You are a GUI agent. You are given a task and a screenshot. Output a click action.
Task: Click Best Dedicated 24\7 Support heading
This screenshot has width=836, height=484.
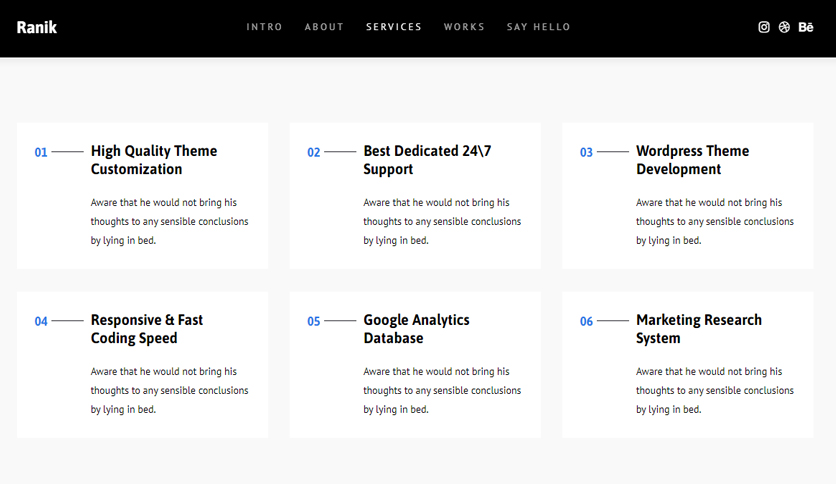click(427, 160)
